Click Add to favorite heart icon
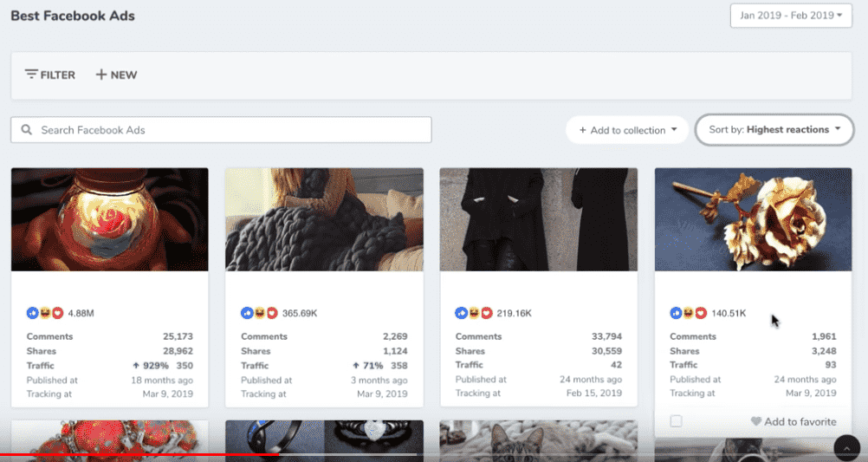This screenshot has width=868, height=462. 755,421
